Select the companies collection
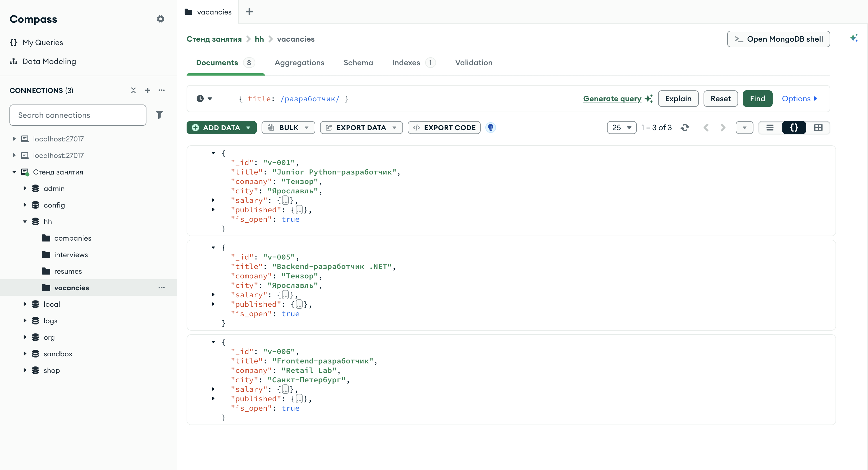The height and width of the screenshot is (470, 868). (x=73, y=238)
